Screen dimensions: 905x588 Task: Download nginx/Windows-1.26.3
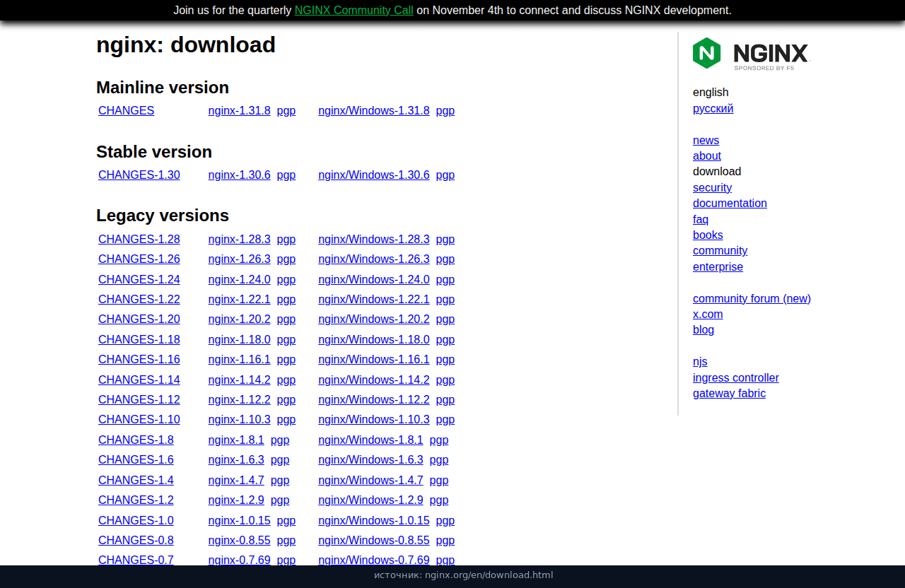point(374,259)
